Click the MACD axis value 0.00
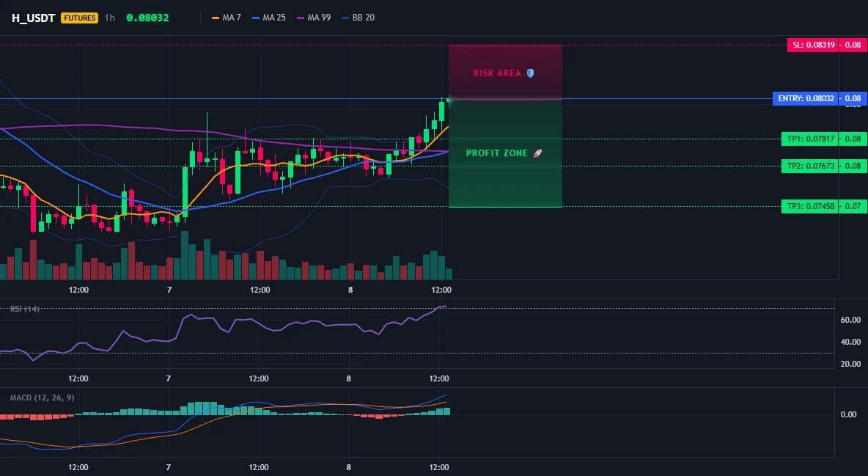The width and height of the screenshot is (868, 476). pos(848,414)
